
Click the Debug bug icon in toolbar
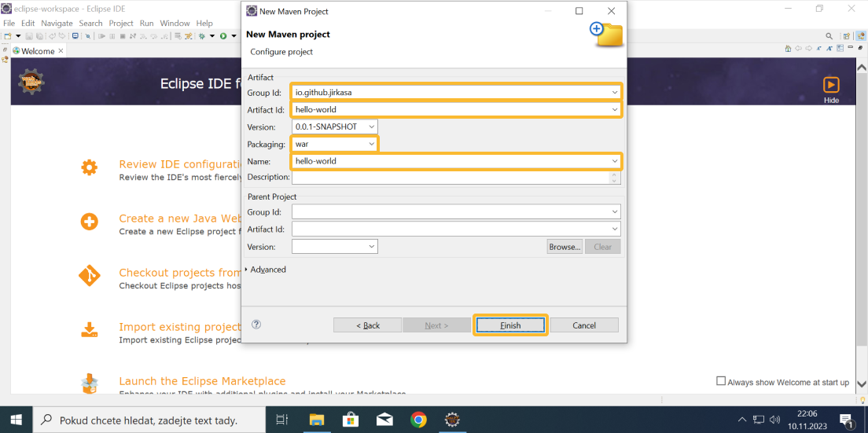[201, 36]
